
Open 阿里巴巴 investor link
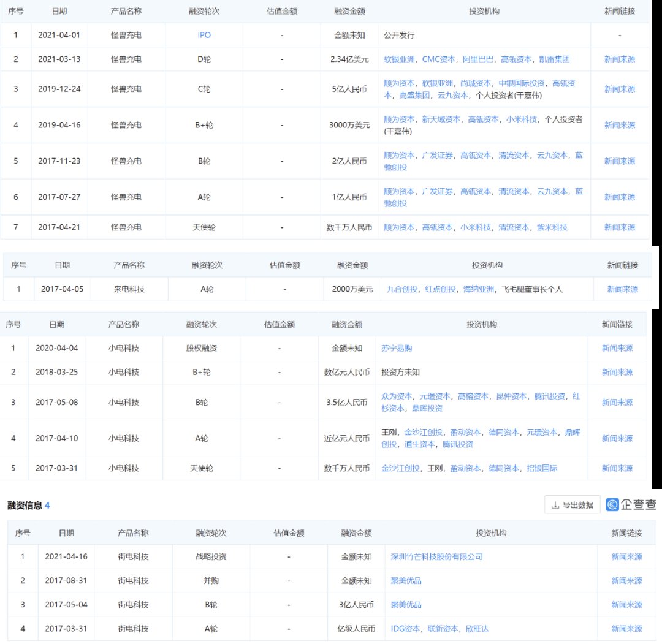click(x=478, y=59)
